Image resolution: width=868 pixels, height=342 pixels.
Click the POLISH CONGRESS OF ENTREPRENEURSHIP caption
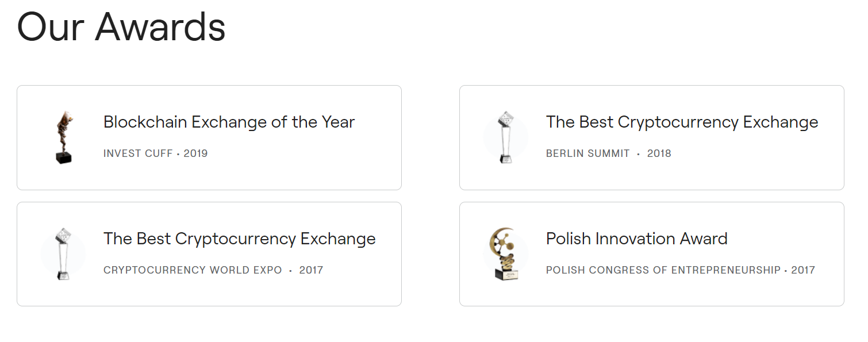coord(663,270)
